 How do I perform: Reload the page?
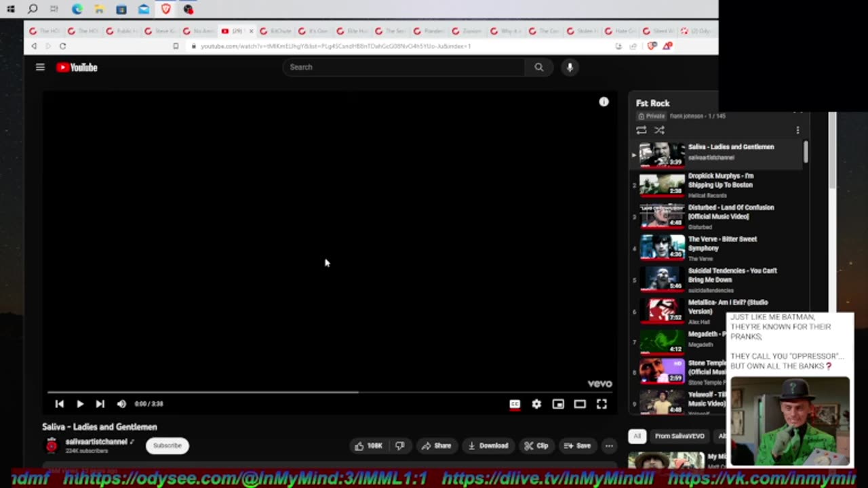click(62, 46)
